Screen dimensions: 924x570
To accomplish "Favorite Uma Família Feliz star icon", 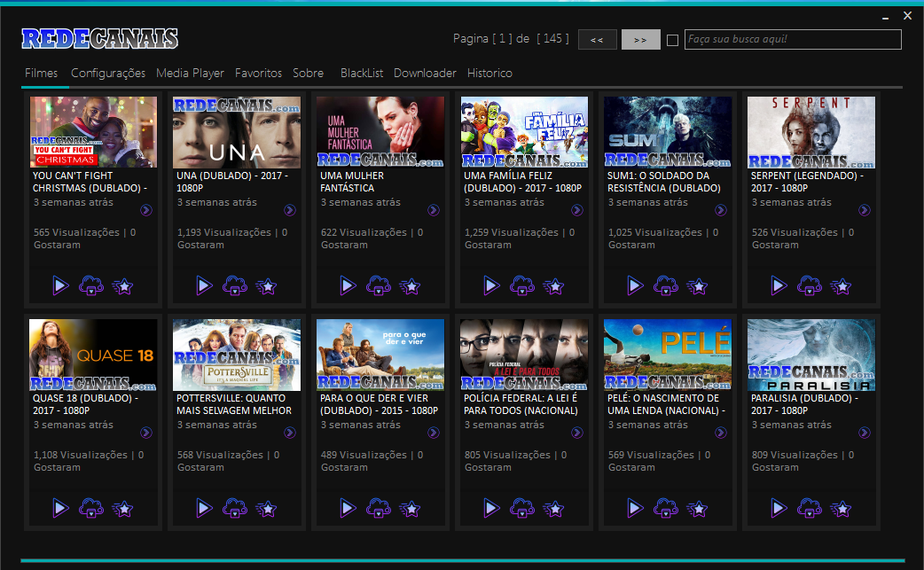I will tap(554, 286).
